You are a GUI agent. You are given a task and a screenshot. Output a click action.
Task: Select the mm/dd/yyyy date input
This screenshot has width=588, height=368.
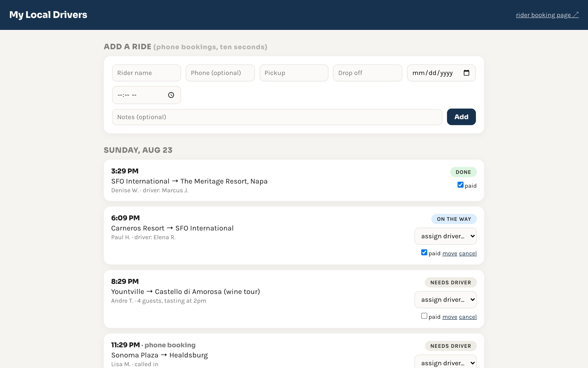(441, 73)
